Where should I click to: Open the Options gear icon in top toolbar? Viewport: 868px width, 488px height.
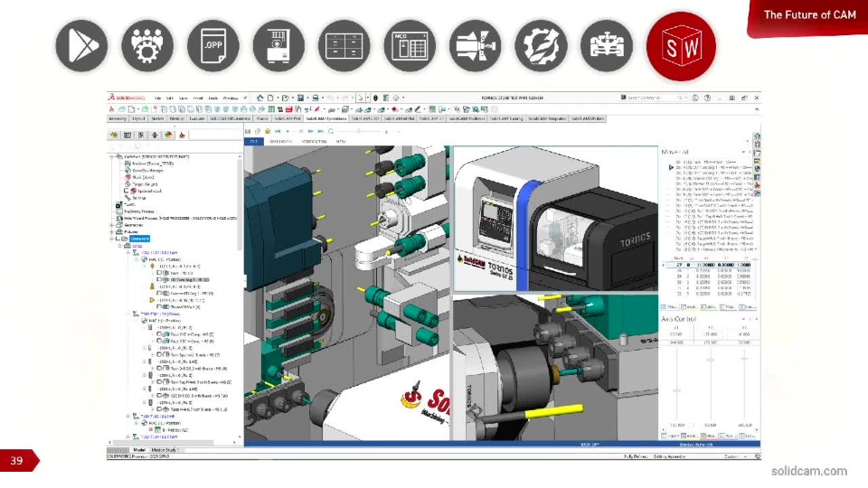pyautogui.click(x=396, y=98)
